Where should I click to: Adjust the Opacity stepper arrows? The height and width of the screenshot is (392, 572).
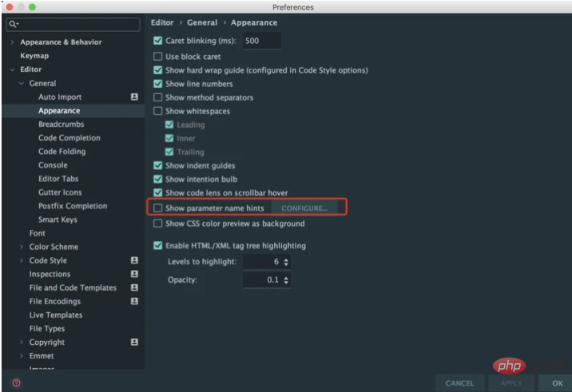(x=286, y=281)
